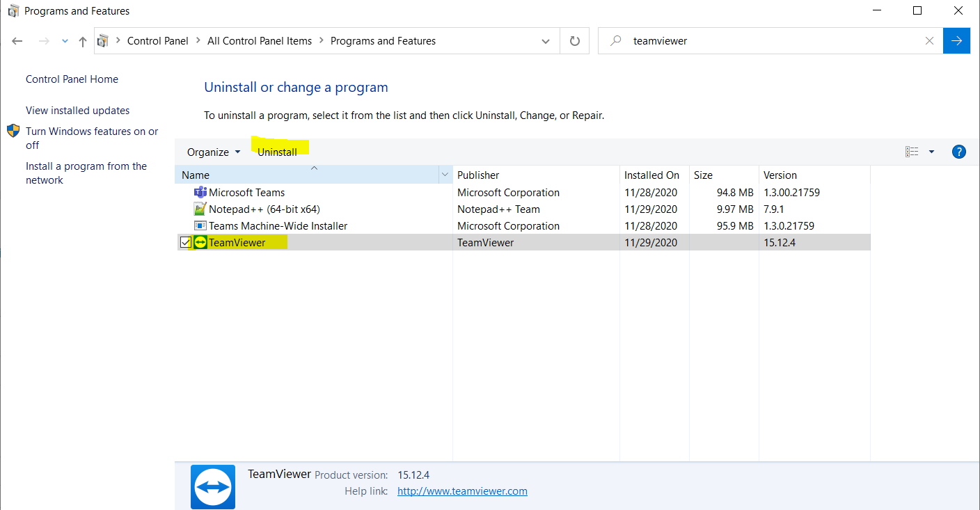The width and height of the screenshot is (980, 510).
Task: Expand the address bar history dropdown
Action: (x=546, y=42)
